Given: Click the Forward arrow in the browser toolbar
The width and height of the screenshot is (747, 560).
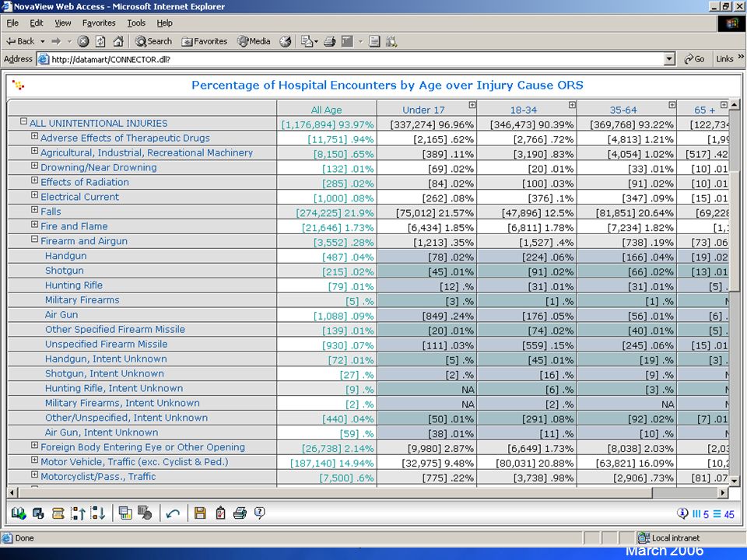Looking at the screenshot, I should click(56, 41).
